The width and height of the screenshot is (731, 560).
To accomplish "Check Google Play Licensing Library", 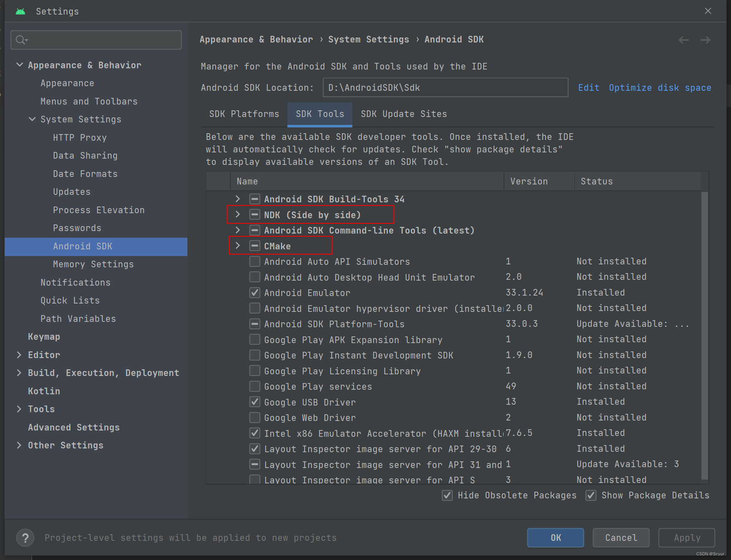I will (x=254, y=371).
